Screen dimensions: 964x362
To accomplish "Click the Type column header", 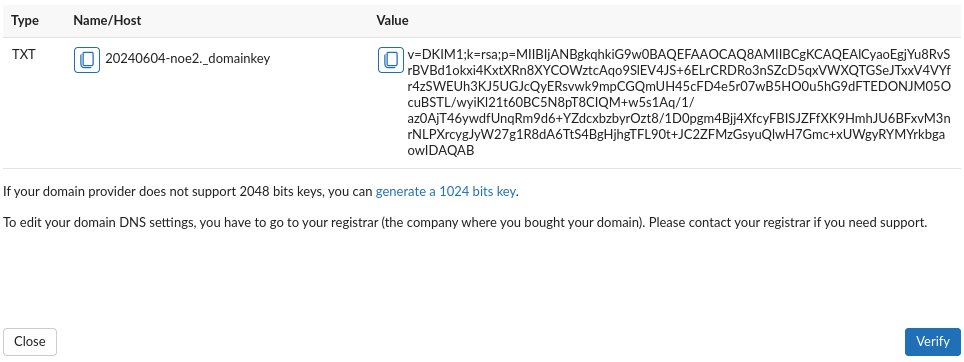I will click(x=25, y=21).
